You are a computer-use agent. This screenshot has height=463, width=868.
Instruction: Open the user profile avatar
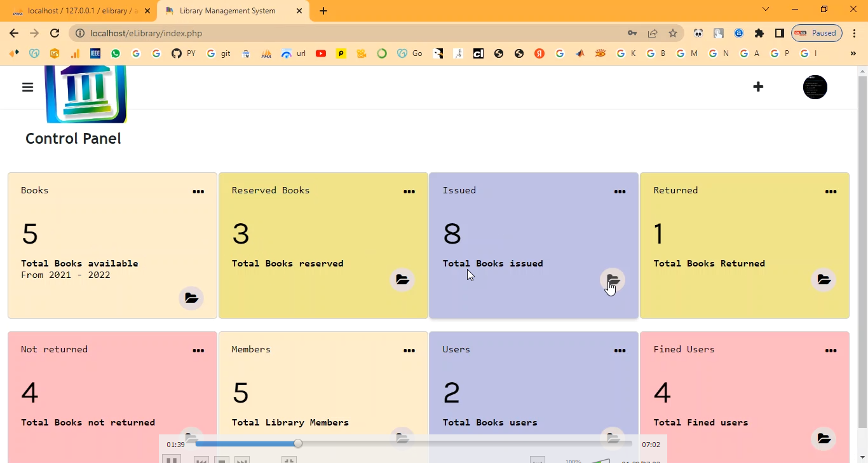tap(815, 87)
